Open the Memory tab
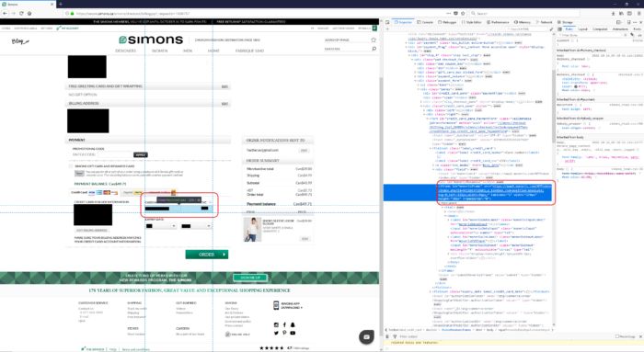 [x=522, y=22]
